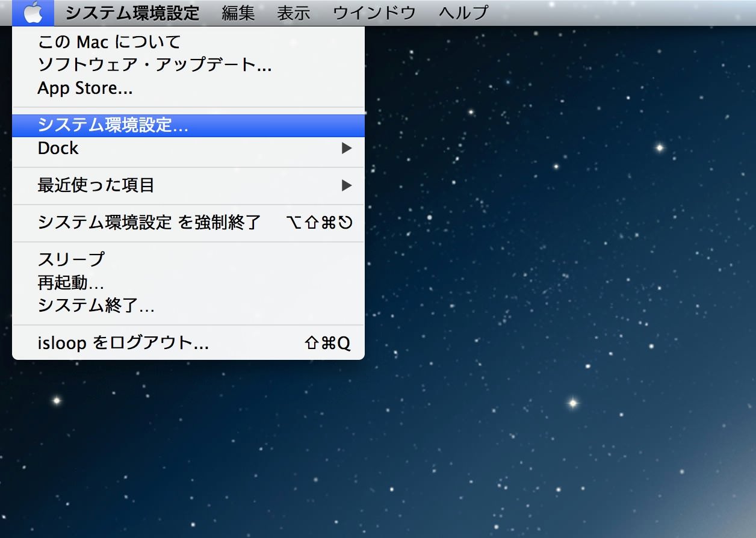Choose システム終了...
The height and width of the screenshot is (538, 756).
[188, 306]
